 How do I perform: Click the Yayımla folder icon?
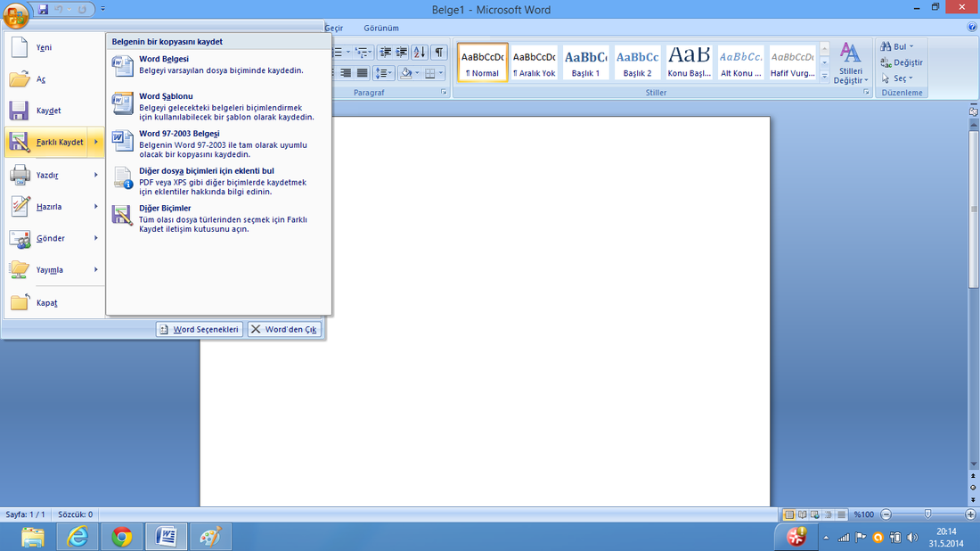coord(20,269)
